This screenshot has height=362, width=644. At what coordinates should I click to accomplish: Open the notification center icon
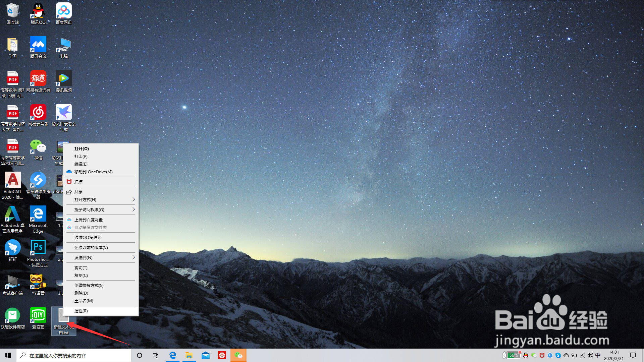(633, 355)
